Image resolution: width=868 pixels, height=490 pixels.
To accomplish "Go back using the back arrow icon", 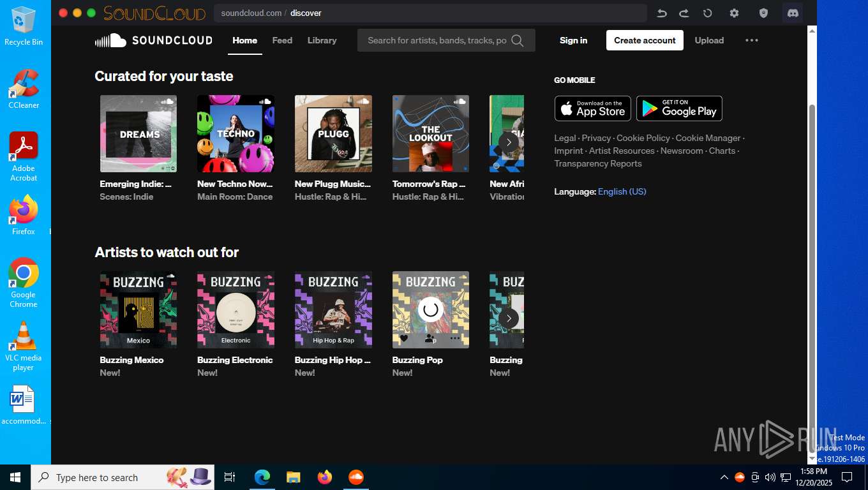I will (662, 13).
